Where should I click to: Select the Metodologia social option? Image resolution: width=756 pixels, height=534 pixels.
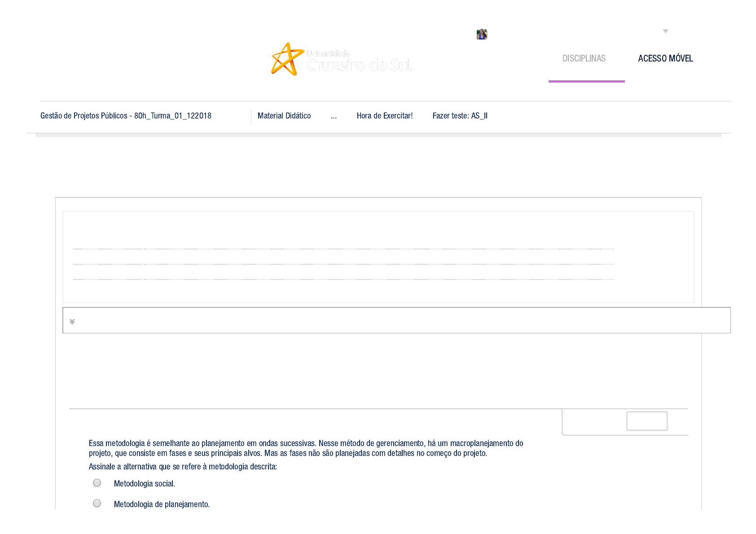pos(97,483)
